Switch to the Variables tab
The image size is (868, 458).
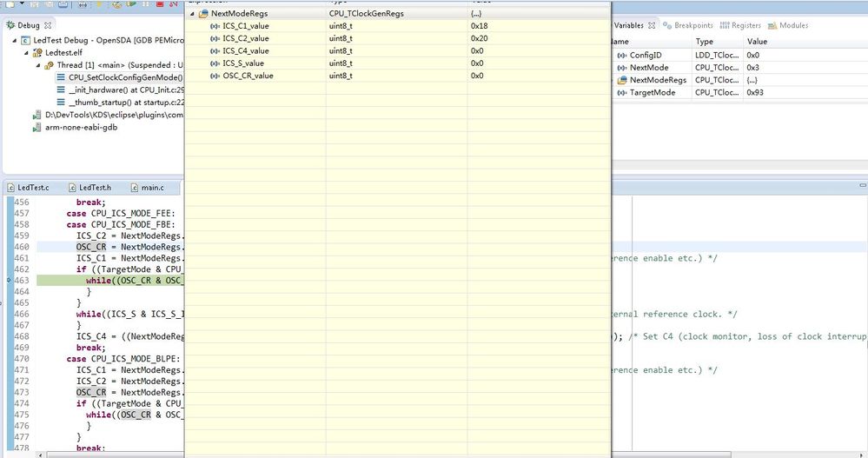pos(628,25)
